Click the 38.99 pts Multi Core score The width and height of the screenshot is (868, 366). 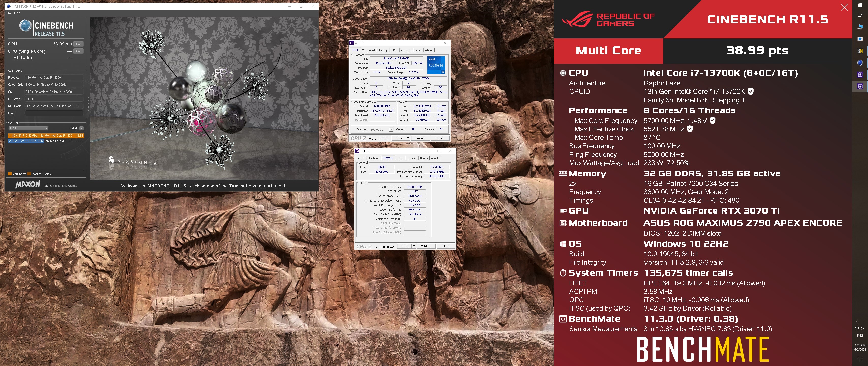[x=757, y=51]
